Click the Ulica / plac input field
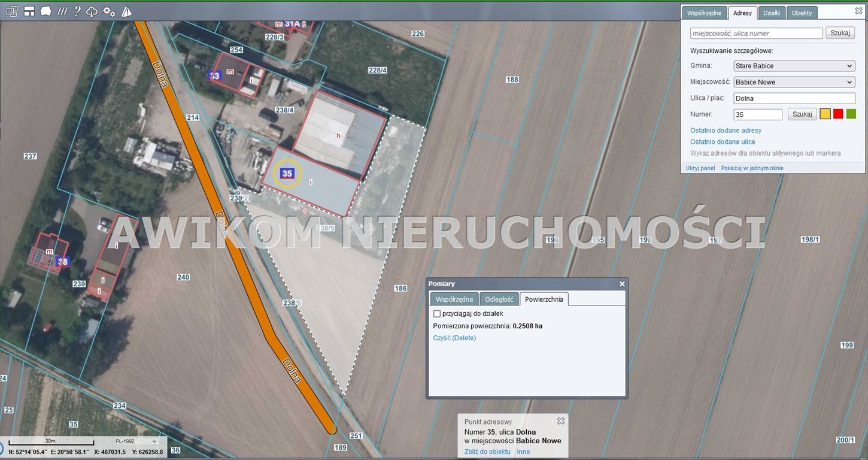Image resolution: width=868 pixels, height=460 pixels. pos(794,98)
